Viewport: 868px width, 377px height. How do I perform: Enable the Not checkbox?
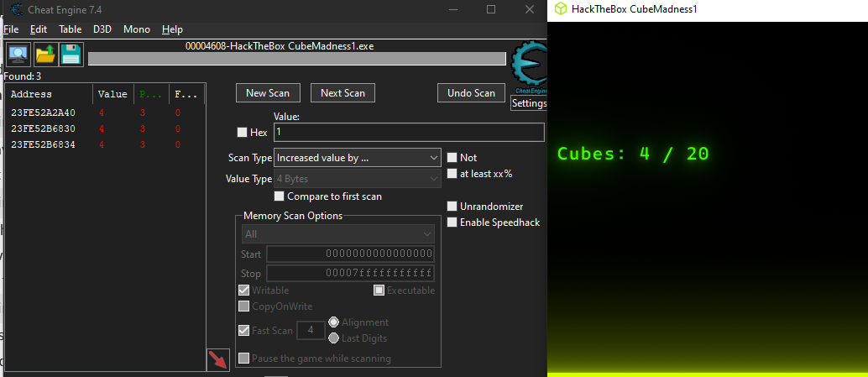pos(452,158)
